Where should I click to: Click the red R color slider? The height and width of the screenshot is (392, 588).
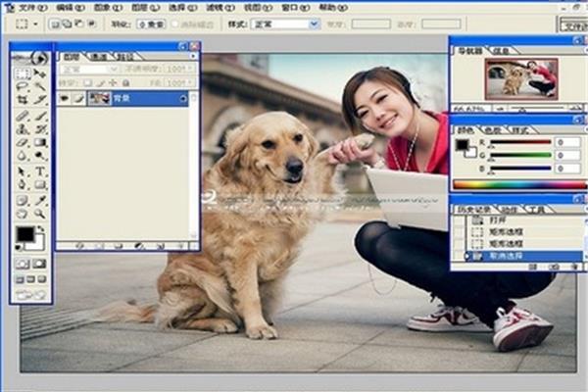[520, 142]
